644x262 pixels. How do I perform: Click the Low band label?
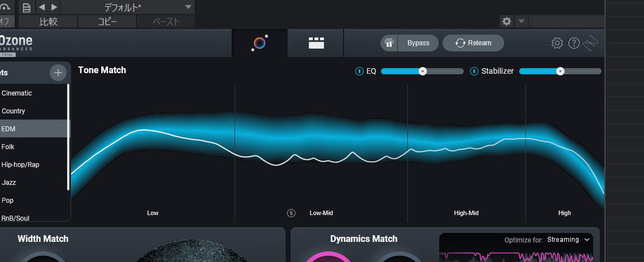pos(153,213)
